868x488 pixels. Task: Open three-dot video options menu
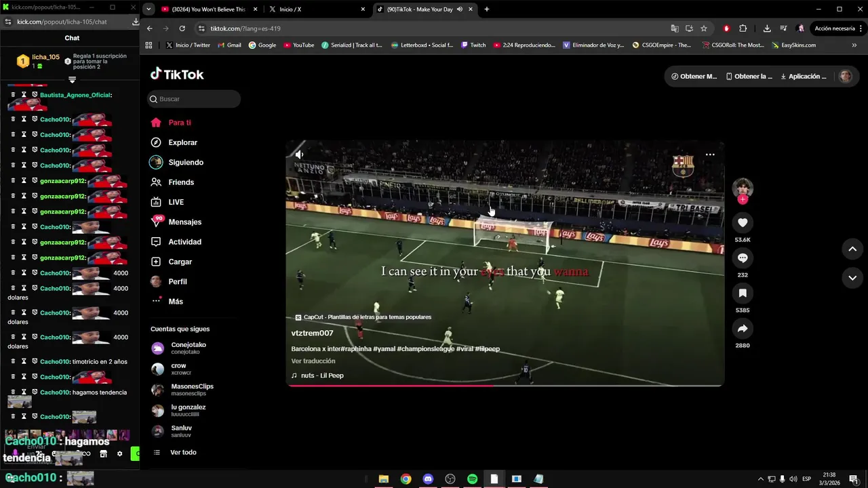[710, 155]
